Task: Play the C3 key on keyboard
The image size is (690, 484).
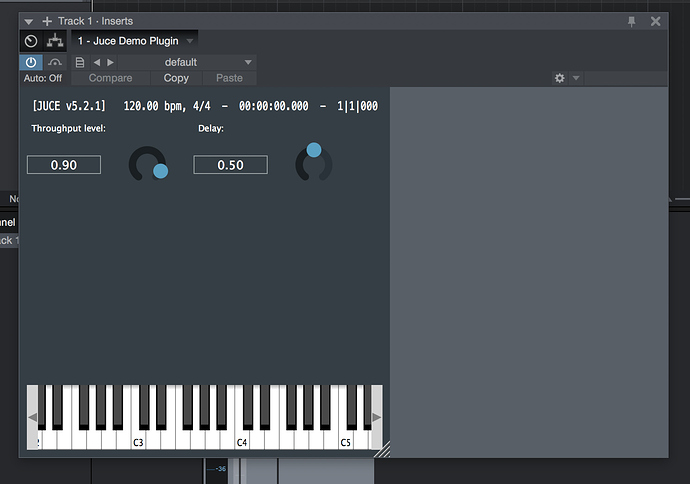Action: pos(138,440)
